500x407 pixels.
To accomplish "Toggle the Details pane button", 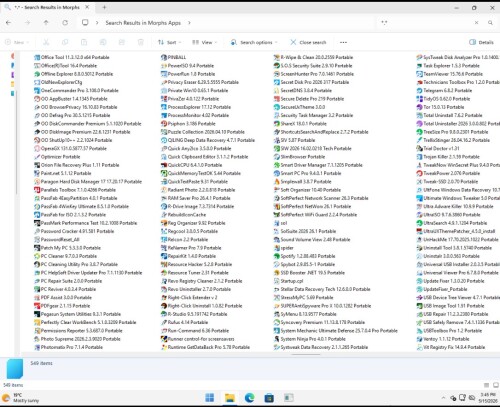I will point(481,42).
